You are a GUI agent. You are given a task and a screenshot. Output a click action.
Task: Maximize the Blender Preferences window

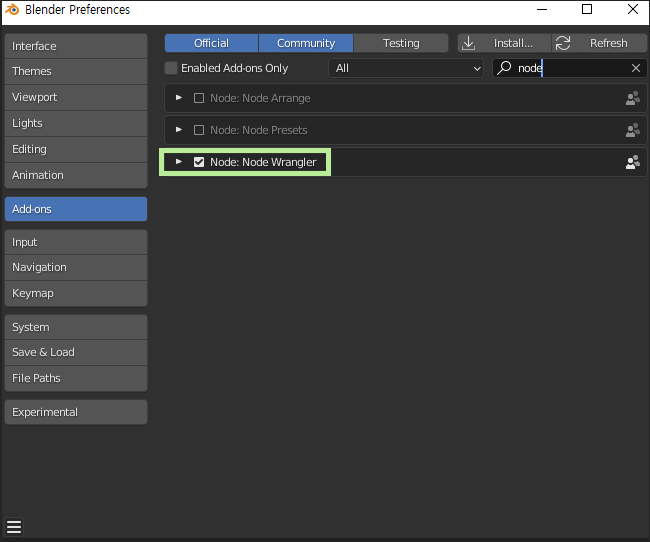(587, 9)
